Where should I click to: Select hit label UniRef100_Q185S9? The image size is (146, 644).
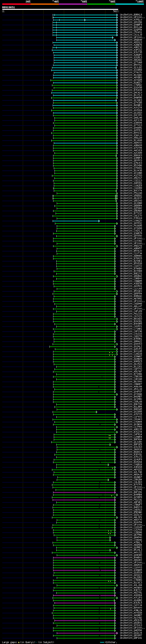(x=131, y=573)
